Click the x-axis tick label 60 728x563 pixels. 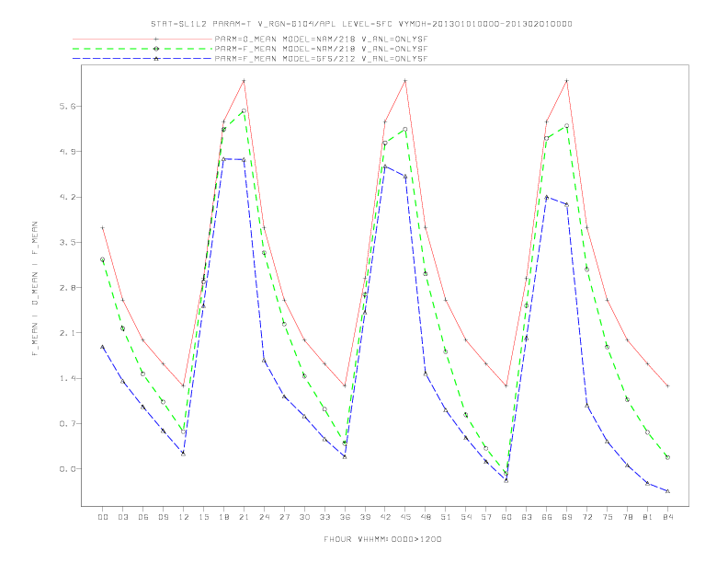506,517
